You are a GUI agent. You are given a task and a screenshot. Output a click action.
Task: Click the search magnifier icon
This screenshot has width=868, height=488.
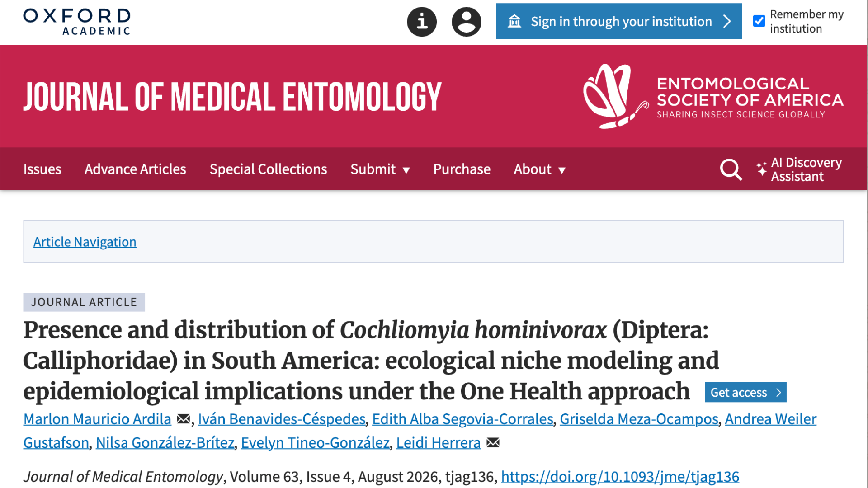(731, 169)
